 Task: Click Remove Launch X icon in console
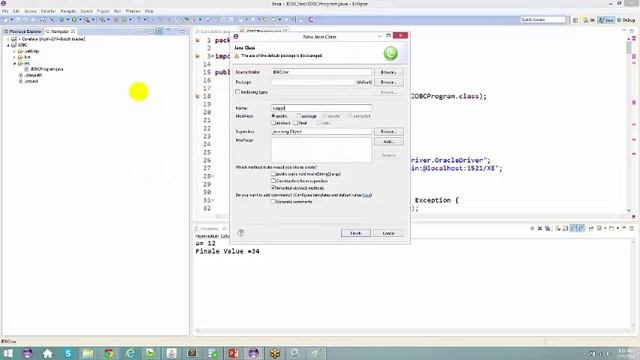(540, 228)
